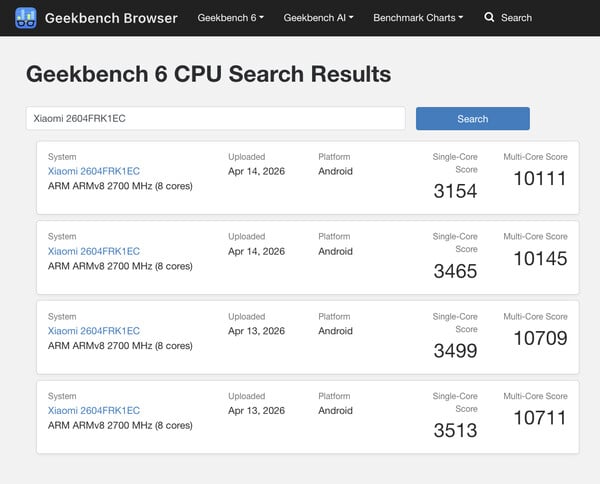Open the Xiaomi result scoring 3513 single-core
Image resolution: width=600 pixels, height=484 pixels.
click(x=94, y=411)
